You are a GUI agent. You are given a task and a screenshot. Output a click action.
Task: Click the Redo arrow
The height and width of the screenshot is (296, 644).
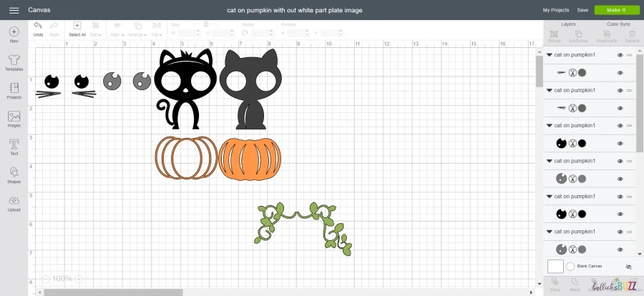point(54,26)
